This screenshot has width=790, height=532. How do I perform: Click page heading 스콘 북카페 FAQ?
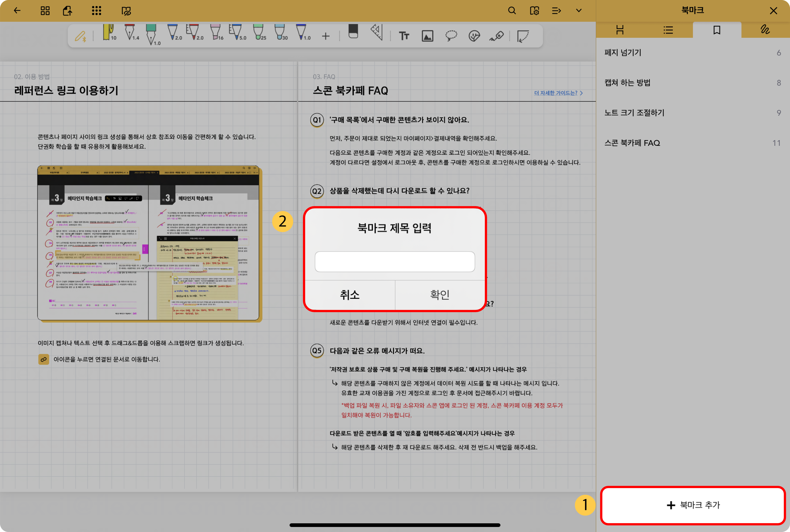pyautogui.click(x=350, y=91)
